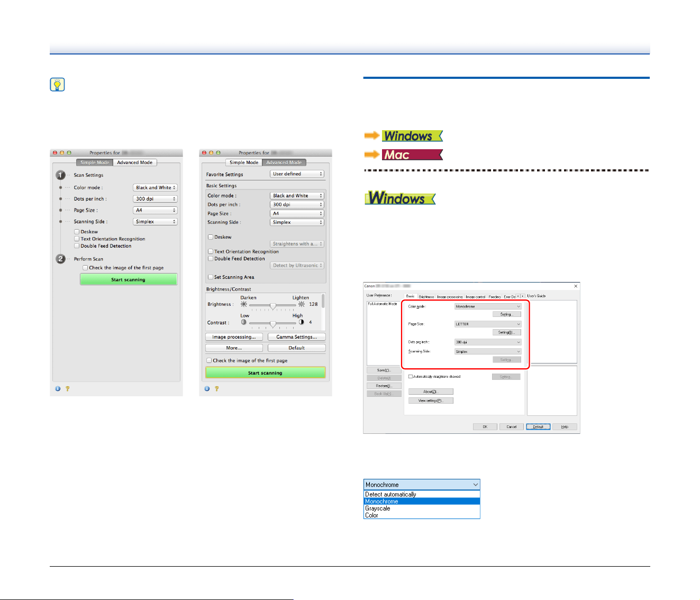The height and width of the screenshot is (600, 700).
Task: Click the help question icon in Advanced Mode window
Action: click(x=216, y=389)
